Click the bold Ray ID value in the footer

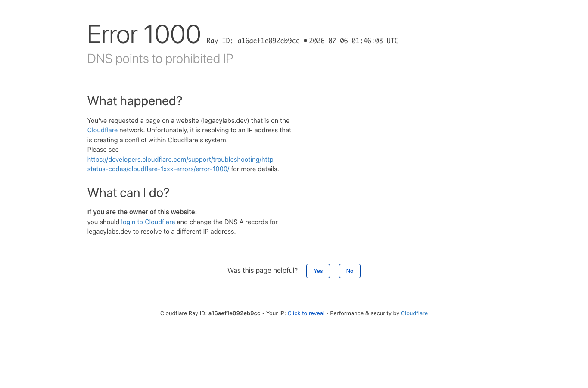coord(234,313)
